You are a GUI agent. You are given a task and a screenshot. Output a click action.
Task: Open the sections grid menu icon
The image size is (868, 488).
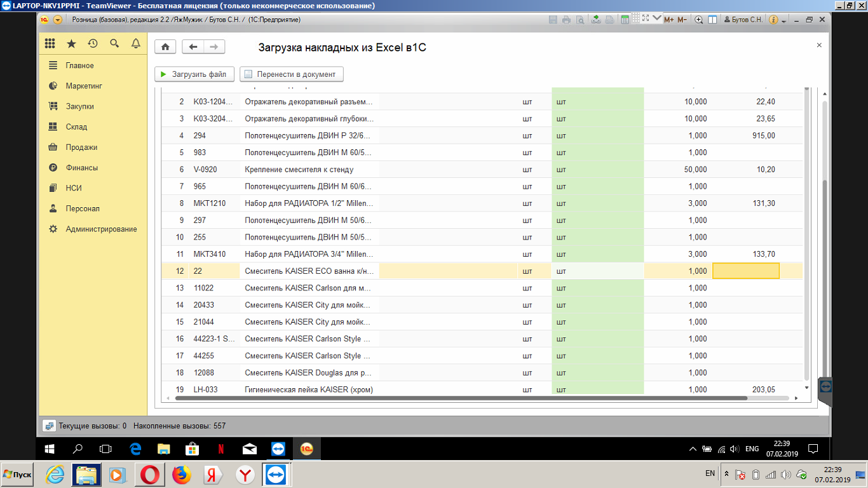(50, 43)
